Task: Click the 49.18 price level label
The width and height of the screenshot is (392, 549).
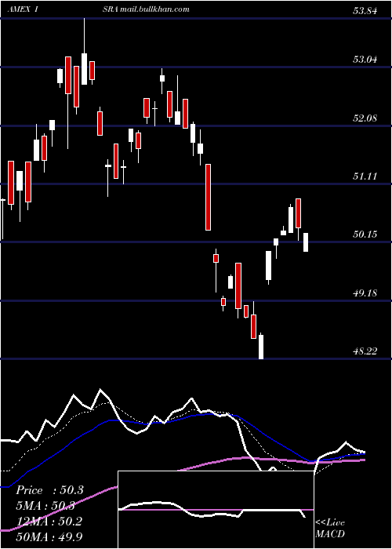Action: 365,293
